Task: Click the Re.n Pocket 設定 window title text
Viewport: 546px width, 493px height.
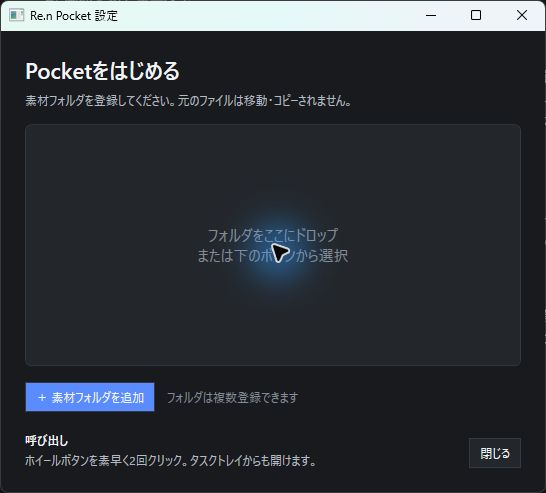Action: tap(74, 16)
